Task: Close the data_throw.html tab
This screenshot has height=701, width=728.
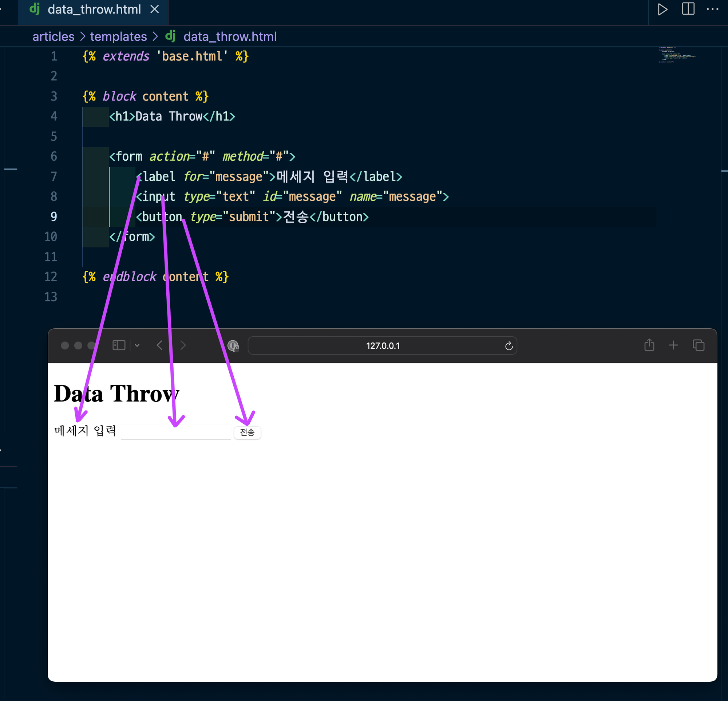Action: point(154,9)
